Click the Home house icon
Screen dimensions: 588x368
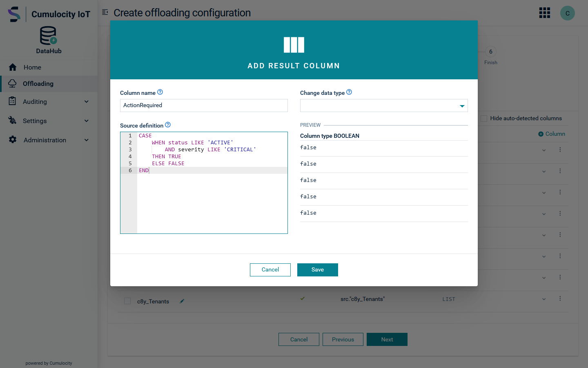click(x=13, y=67)
